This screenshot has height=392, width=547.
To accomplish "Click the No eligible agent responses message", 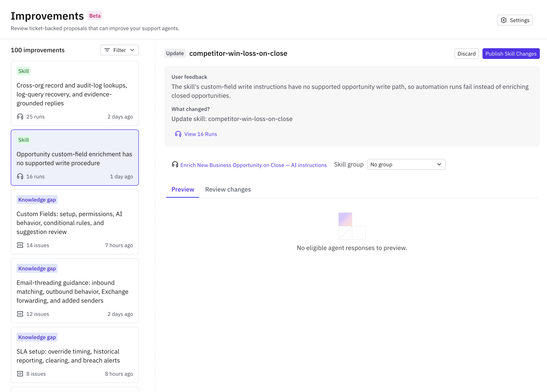I will click(352, 248).
